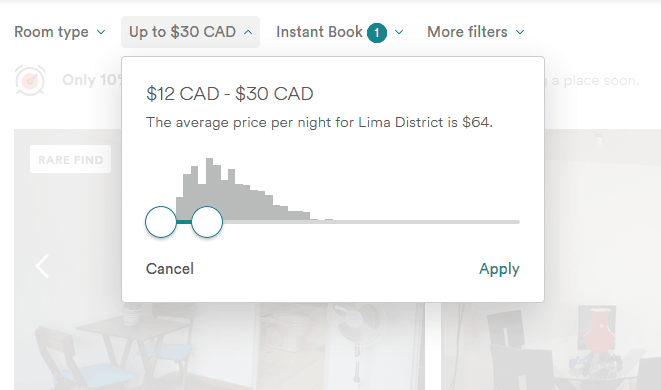Click the maximum price slider handle

coord(207,222)
